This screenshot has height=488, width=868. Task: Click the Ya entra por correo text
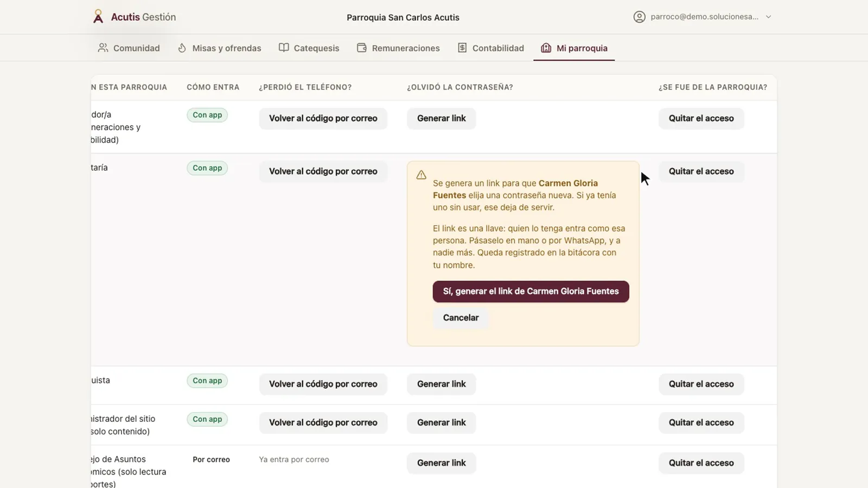pyautogui.click(x=294, y=460)
